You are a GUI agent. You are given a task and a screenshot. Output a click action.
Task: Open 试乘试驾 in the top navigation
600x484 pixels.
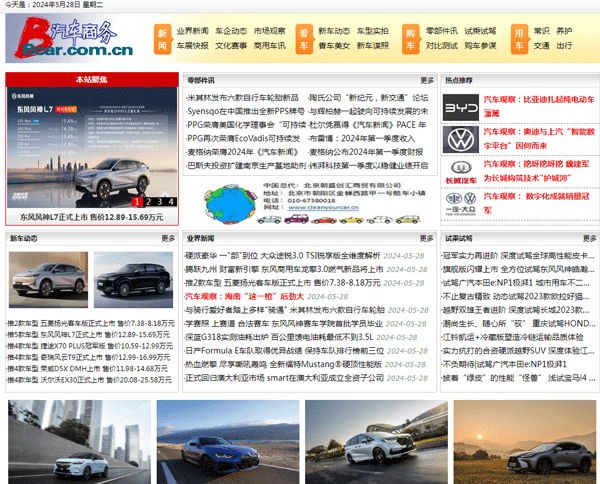tap(480, 31)
